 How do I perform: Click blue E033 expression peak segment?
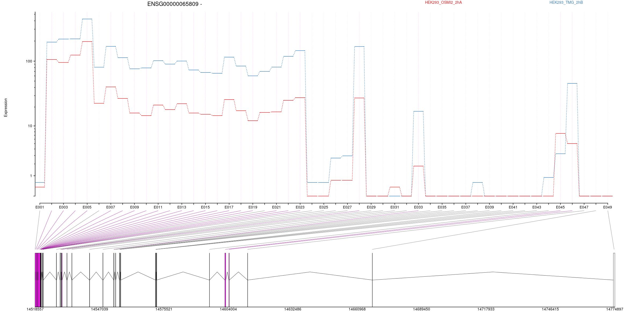pos(418,111)
